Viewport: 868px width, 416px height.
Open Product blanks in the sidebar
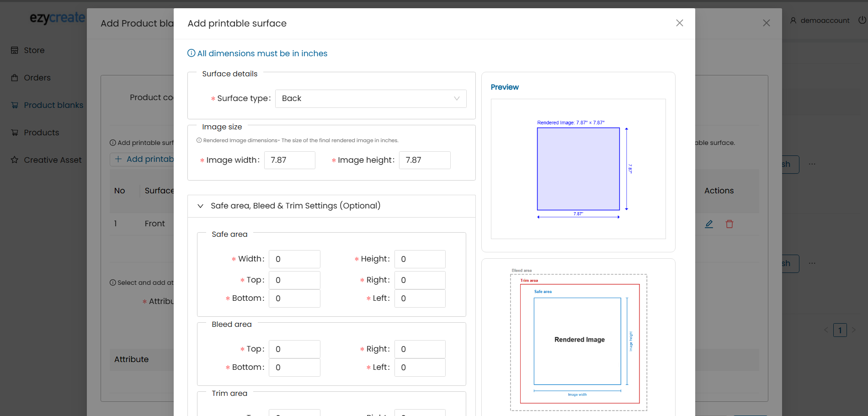[x=53, y=105]
